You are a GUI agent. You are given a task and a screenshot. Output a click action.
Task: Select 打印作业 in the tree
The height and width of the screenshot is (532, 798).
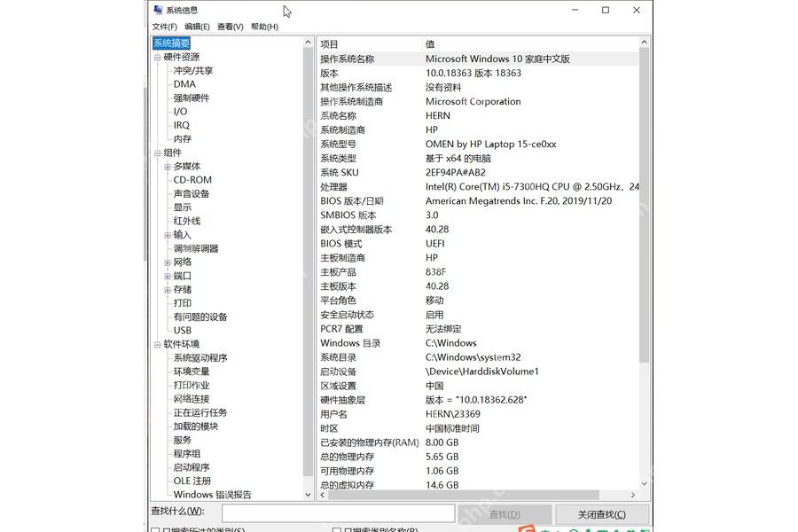[x=192, y=386]
